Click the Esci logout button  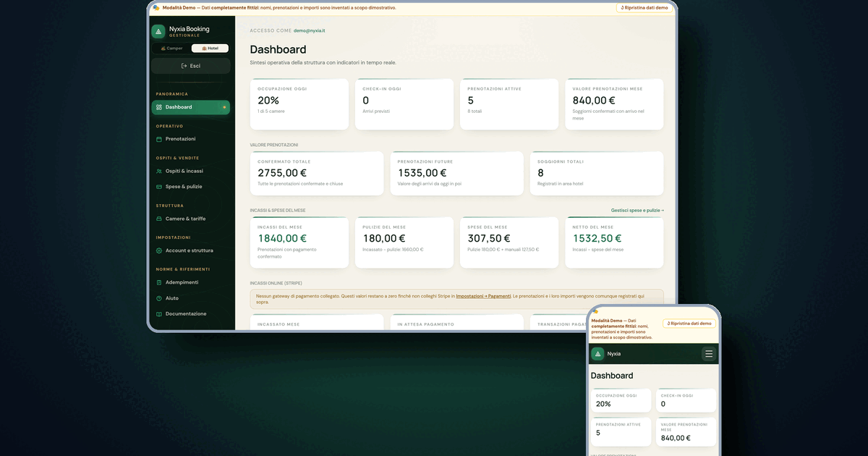point(191,66)
